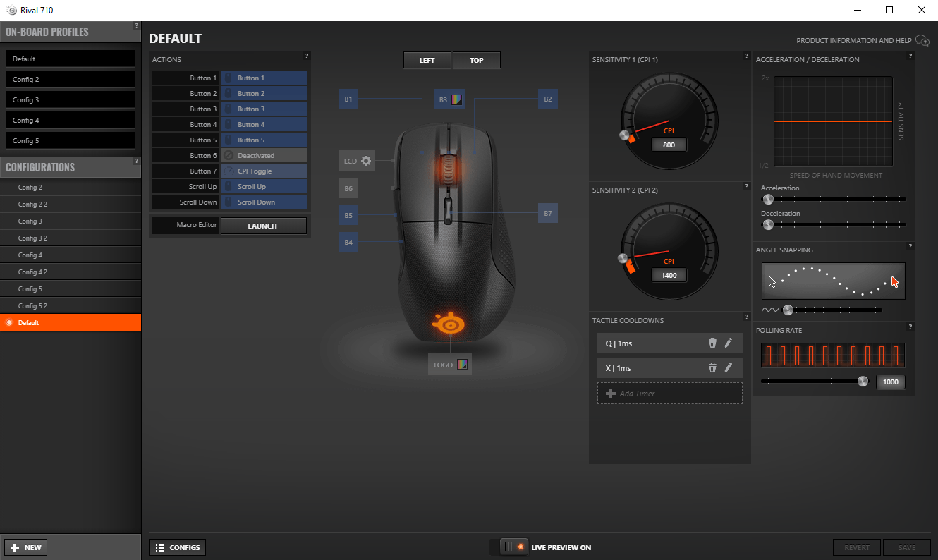Open the LCD settings gear
The image size is (938, 560).
366,161
